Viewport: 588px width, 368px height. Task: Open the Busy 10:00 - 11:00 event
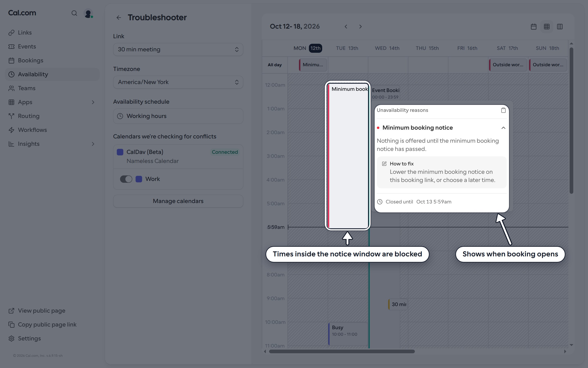coord(348,334)
